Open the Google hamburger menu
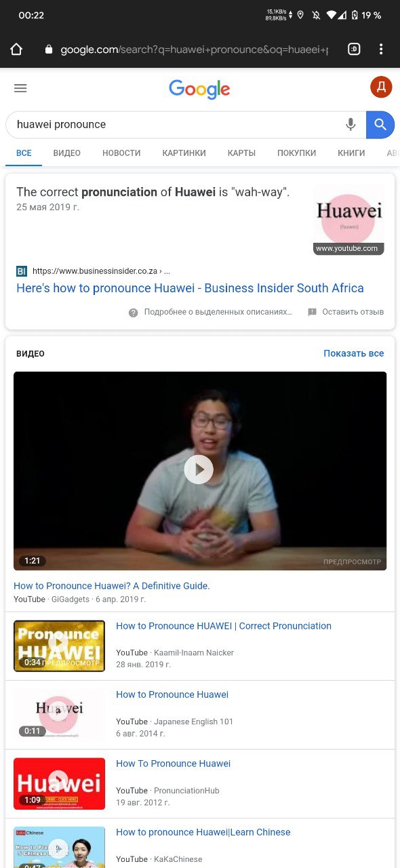The image size is (400, 868). pos(20,88)
